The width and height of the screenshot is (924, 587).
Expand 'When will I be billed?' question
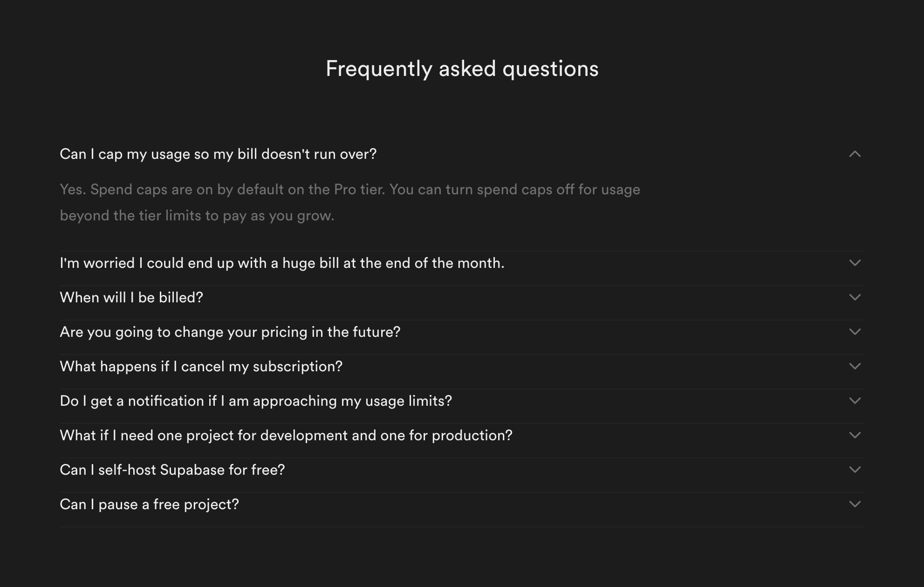(131, 298)
